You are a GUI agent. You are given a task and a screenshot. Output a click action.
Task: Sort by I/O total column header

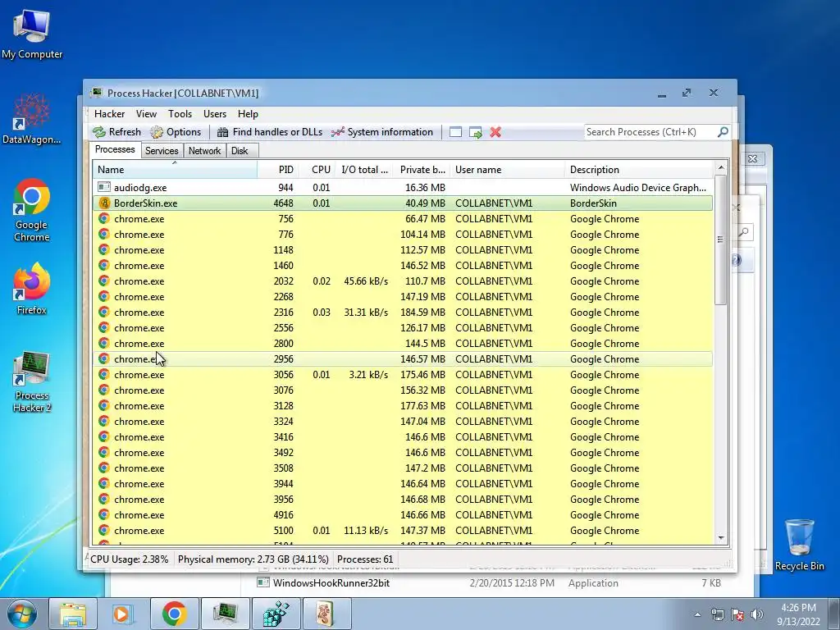[x=364, y=170]
